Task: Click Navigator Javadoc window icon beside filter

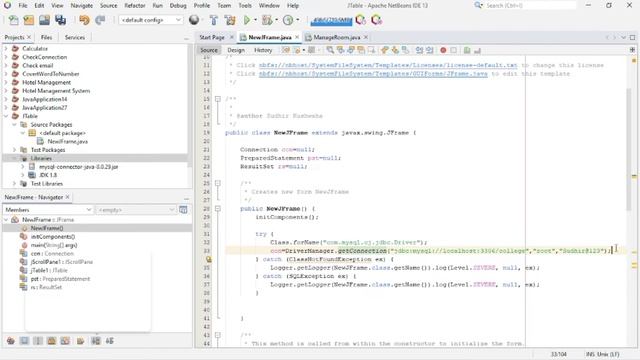Action: click(183, 210)
